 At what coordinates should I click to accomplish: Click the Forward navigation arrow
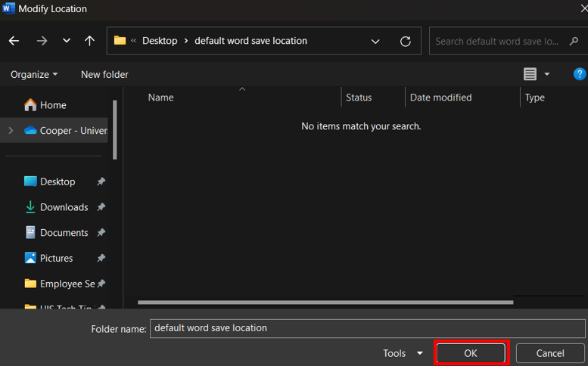[42, 41]
